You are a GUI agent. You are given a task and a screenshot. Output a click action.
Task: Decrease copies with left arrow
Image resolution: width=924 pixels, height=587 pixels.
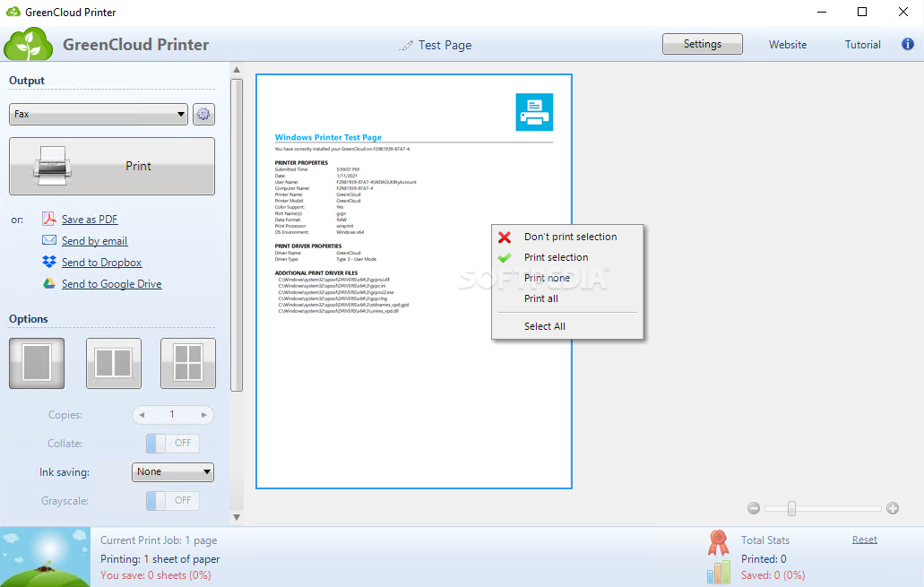point(142,415)
